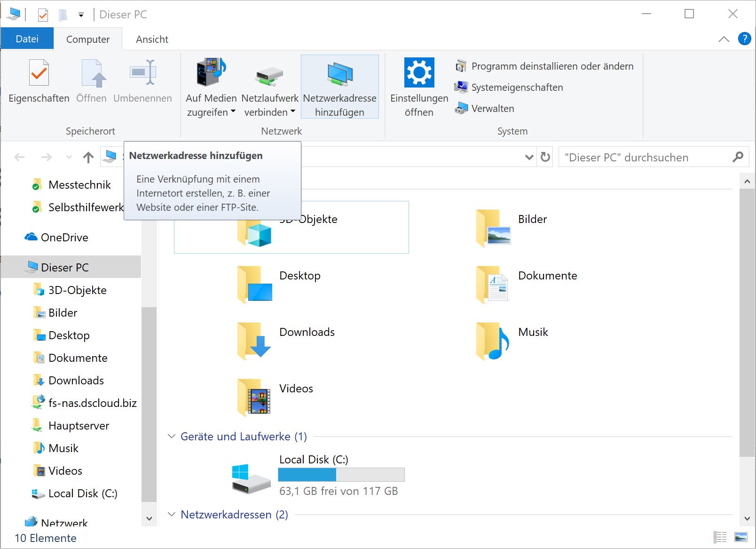This screenshot has height=549, width=756.
Task: Collapse the Netzwerkadressen group
Action: click(x=172, y=515)
